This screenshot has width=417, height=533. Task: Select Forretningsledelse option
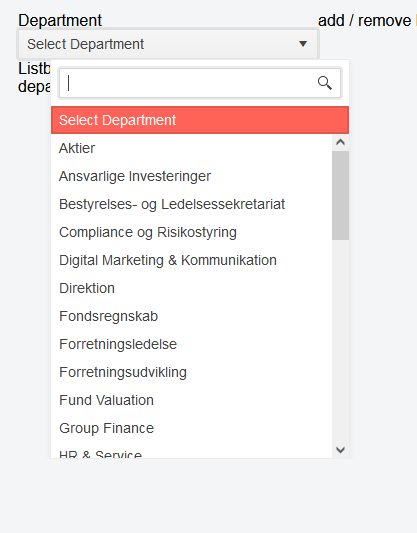click(x=191, y=344)
